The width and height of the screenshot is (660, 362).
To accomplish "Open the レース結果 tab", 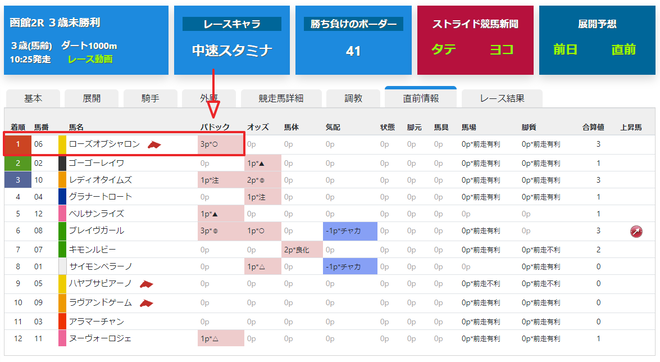I will point(502,98).
